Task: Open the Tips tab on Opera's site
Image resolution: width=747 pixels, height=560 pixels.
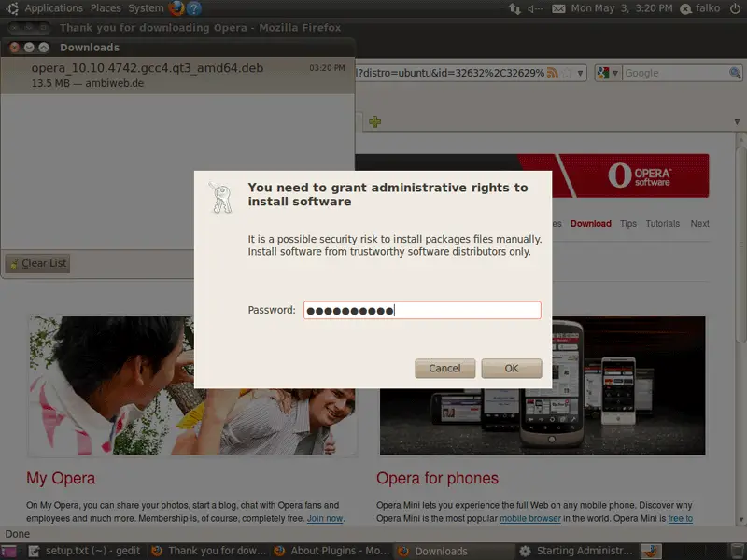Action: [628, 224]
